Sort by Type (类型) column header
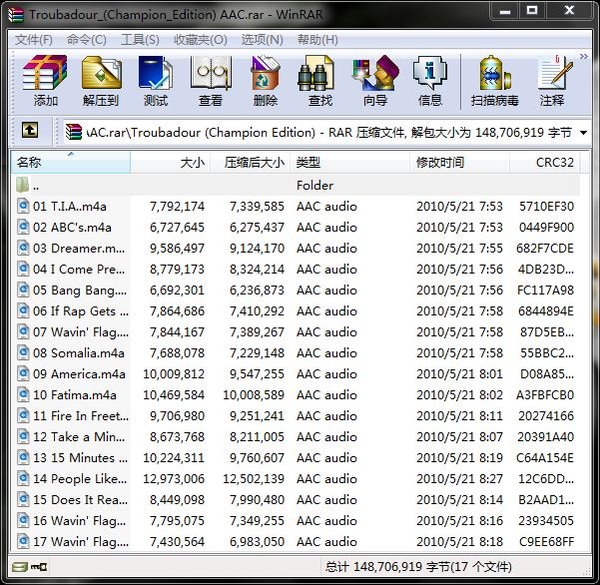This screenshot has height=585, width=600. click(x=350, y=163)
